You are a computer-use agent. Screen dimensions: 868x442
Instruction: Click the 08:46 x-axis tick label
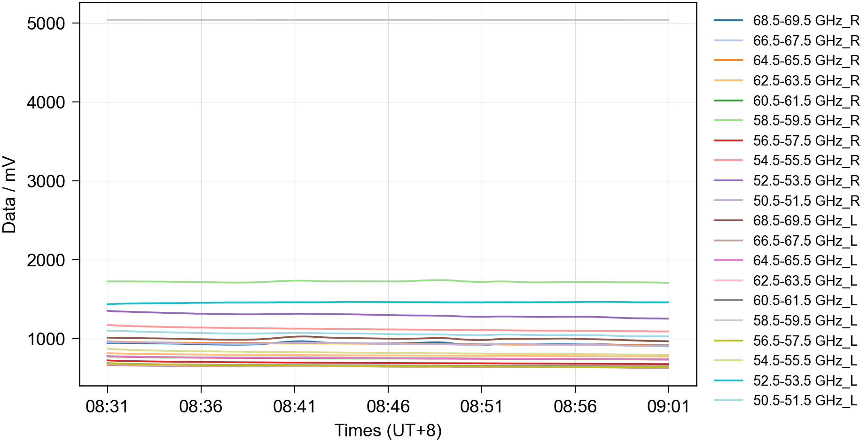click(x=388, y=406)
